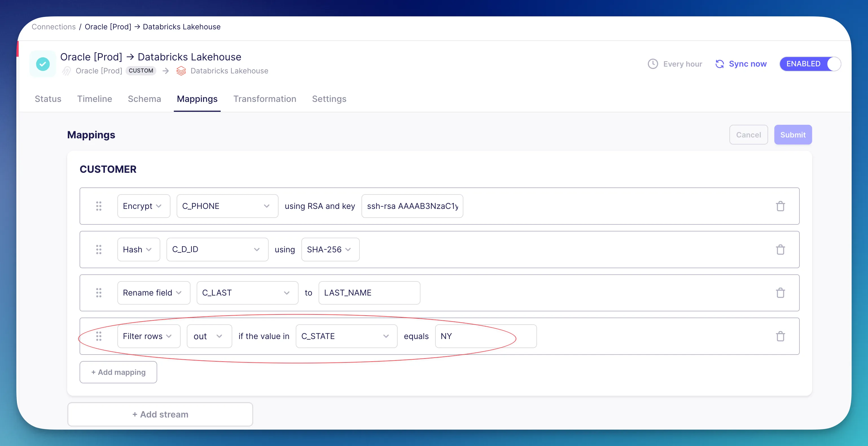Open the C_STATE field dropdown
The width and height of the screenshot is (868, 446).
click(x=346, y=336)
